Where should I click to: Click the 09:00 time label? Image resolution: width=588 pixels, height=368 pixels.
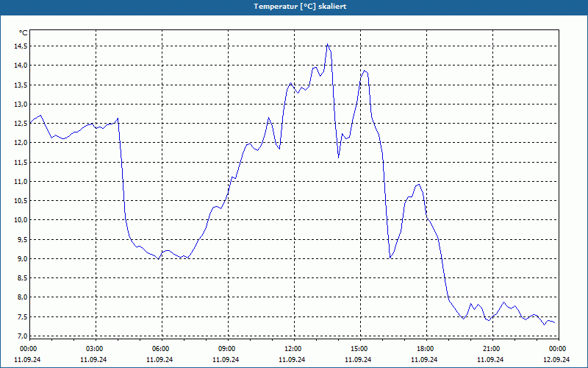point(226,349)
